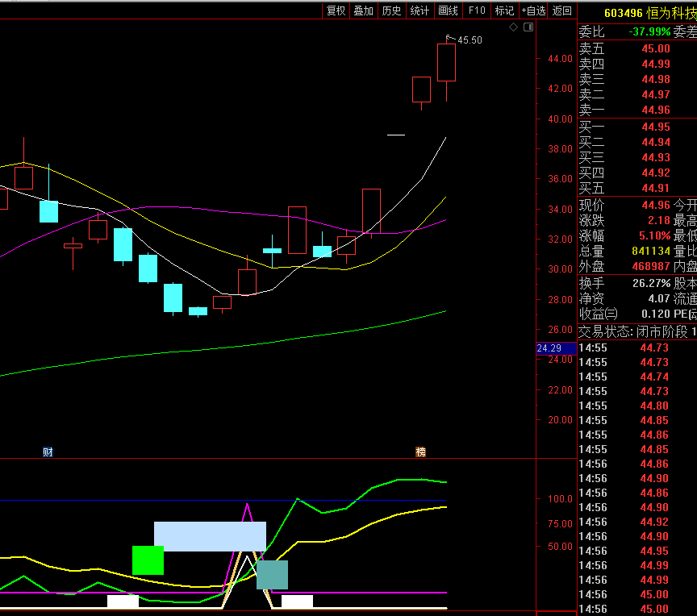
Task: Activate the 画线 drawing tool
Action: point(448,10)
